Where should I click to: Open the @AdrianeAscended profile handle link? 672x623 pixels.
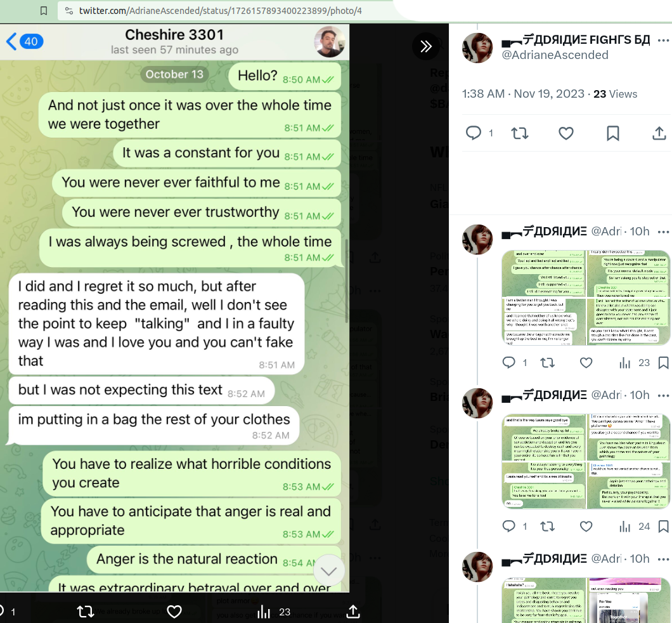[555, 55]
